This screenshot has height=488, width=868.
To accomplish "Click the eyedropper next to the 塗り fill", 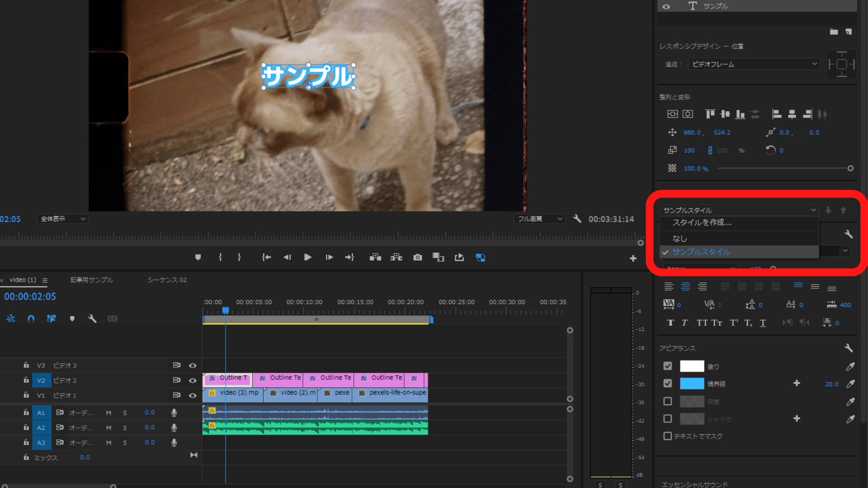I will [850, 366].
